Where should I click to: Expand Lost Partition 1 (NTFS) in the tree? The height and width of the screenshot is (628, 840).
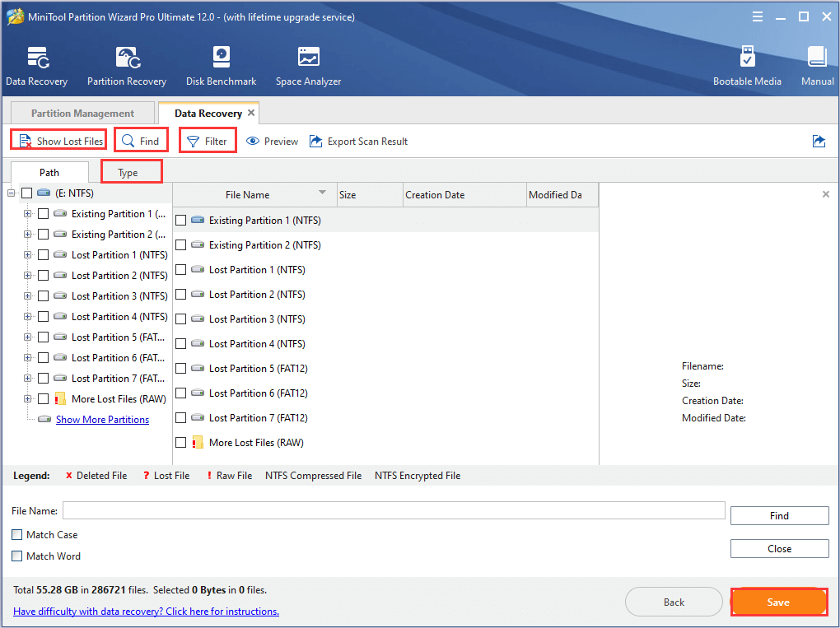coord(27,255)
